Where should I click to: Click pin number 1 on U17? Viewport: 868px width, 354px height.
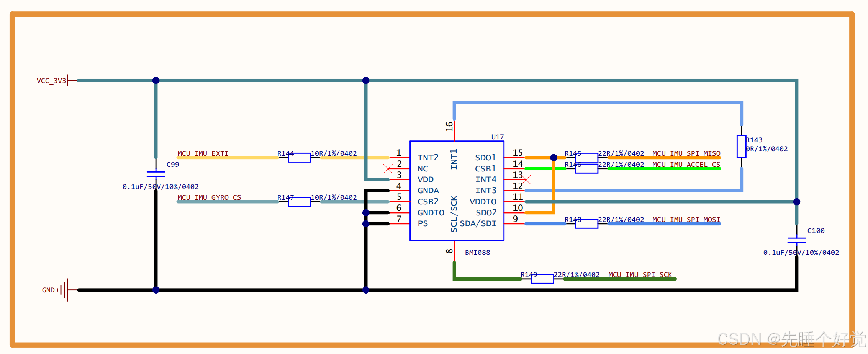tap(399, 153)
